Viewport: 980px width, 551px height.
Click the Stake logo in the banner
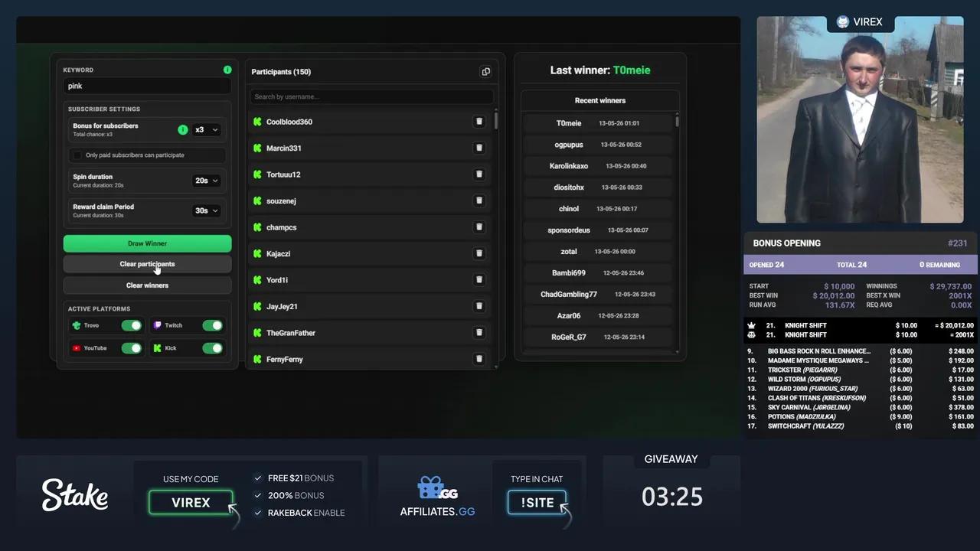75,495
